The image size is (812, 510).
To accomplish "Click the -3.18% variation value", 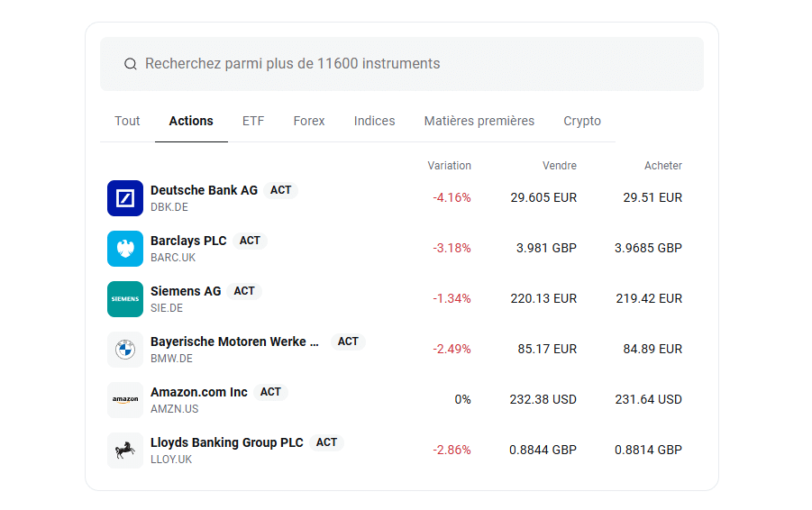I will (452, 249).
